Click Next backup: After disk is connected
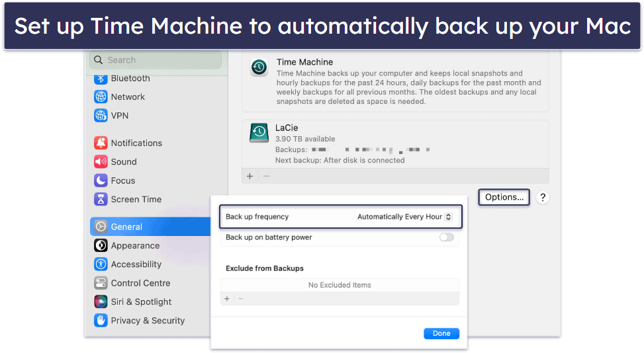Viewport: 644px width, 353px height. click(340, 161)
